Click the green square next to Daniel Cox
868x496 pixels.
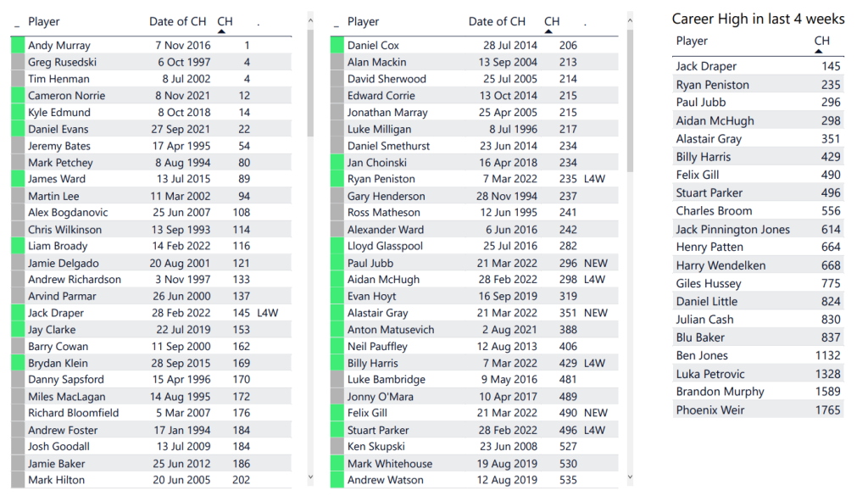(337, 46)
